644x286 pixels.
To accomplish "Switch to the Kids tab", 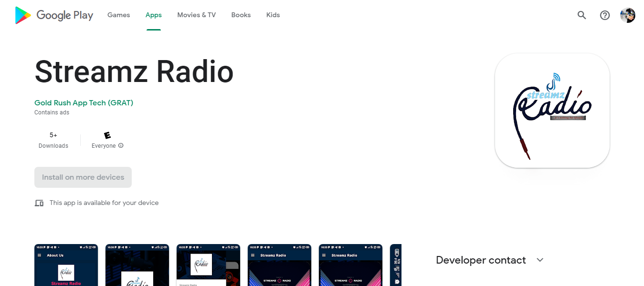I will tap(273, 15).
